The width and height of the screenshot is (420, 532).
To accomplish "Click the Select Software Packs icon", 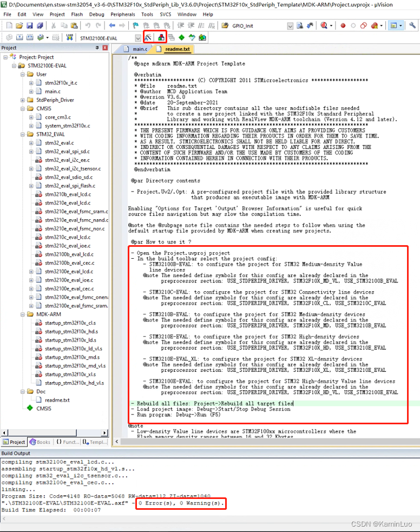I will point(192,38).
